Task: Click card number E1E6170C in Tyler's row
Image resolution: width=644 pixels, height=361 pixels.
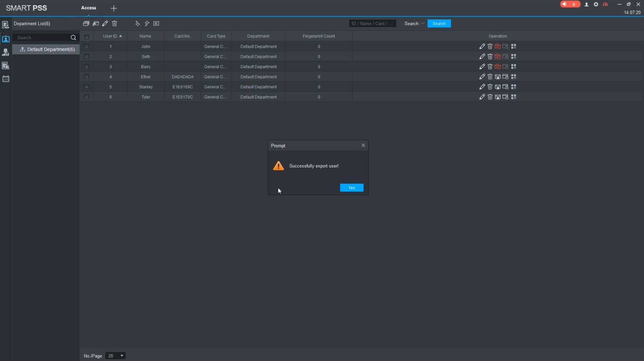Action: 183,97
